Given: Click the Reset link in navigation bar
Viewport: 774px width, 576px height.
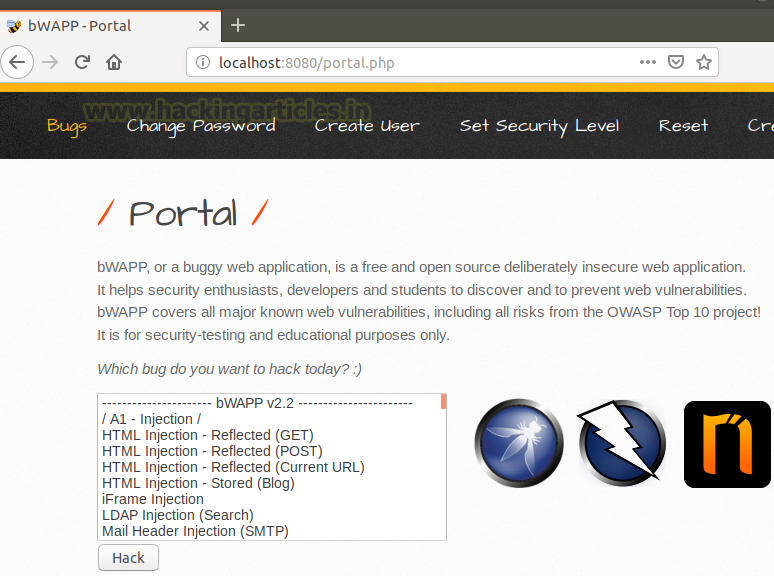Looking at the screenshot, I should pyautogui.click(x=683, y=125).
